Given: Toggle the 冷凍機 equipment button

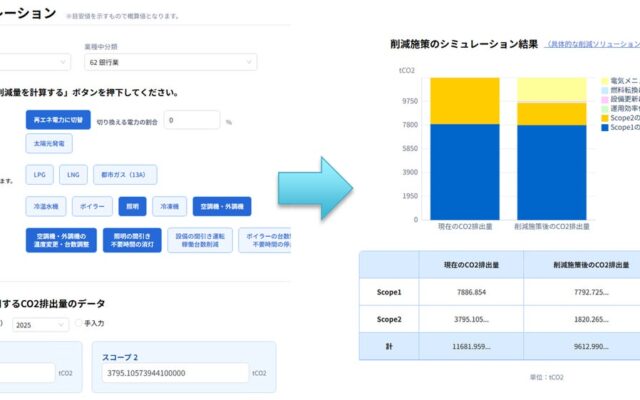Looking at the screenshot, I should point(169,207).
